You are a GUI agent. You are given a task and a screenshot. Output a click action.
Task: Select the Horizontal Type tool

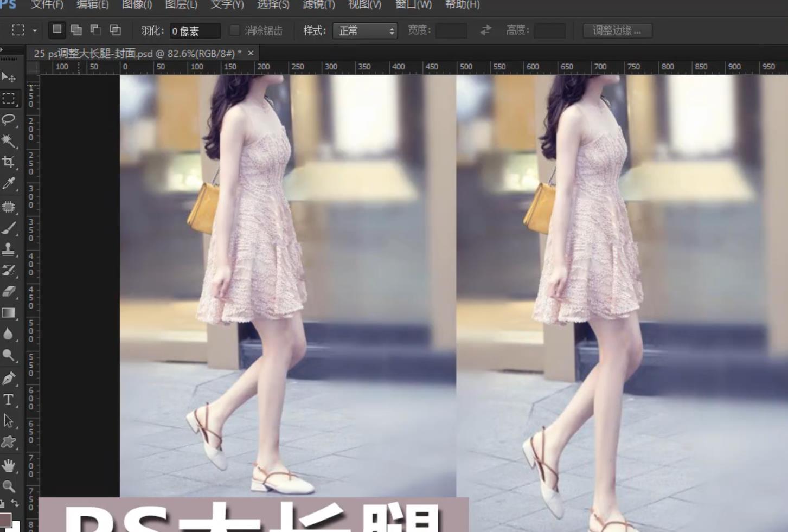[x=9, y=400]
